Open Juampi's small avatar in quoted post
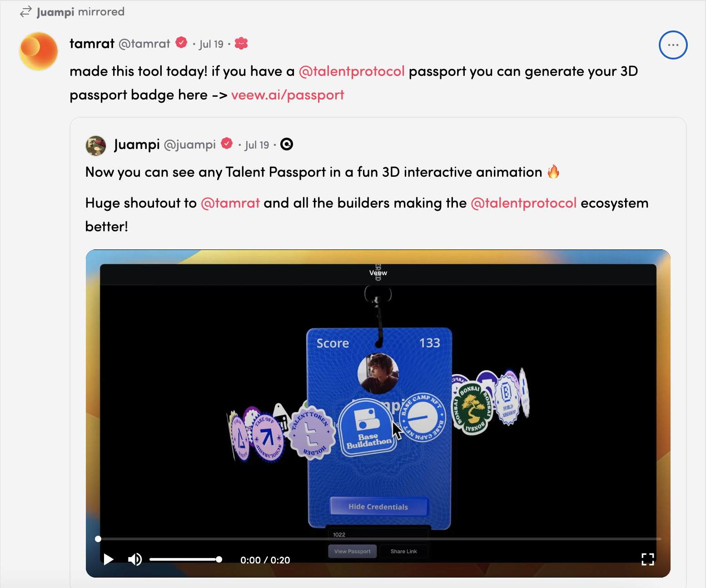Viewport: 706px width, 588px height. click(96, 145)
